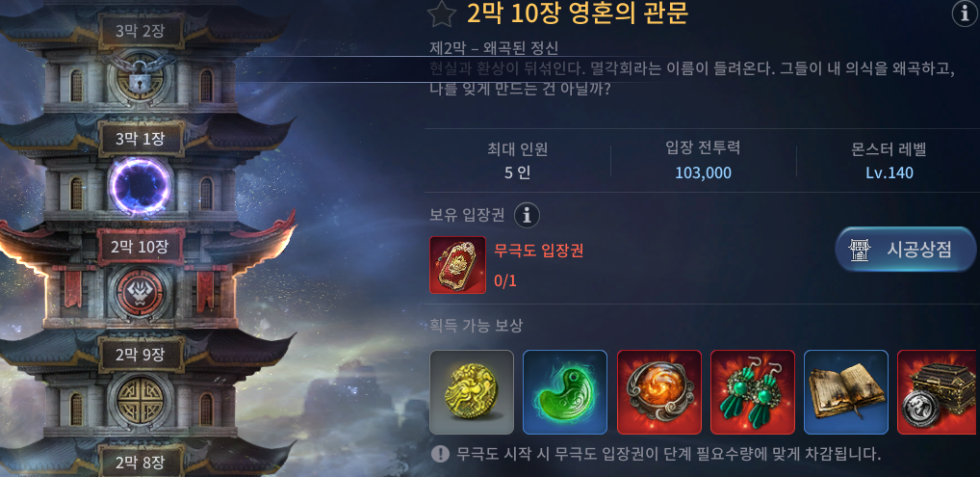Select the 3막 1장 tower floor label

(140, 139)
